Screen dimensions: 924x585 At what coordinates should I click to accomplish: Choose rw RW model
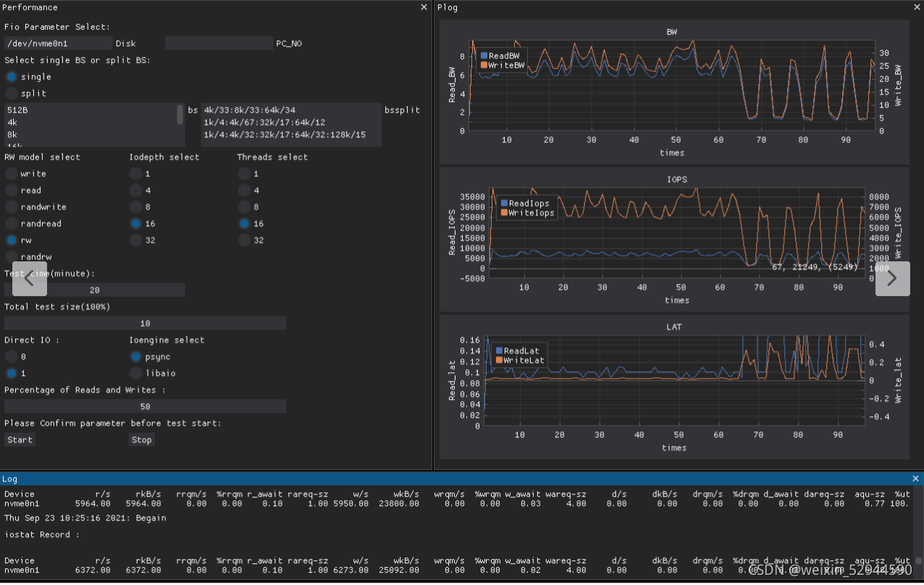(x=12, y=240)
